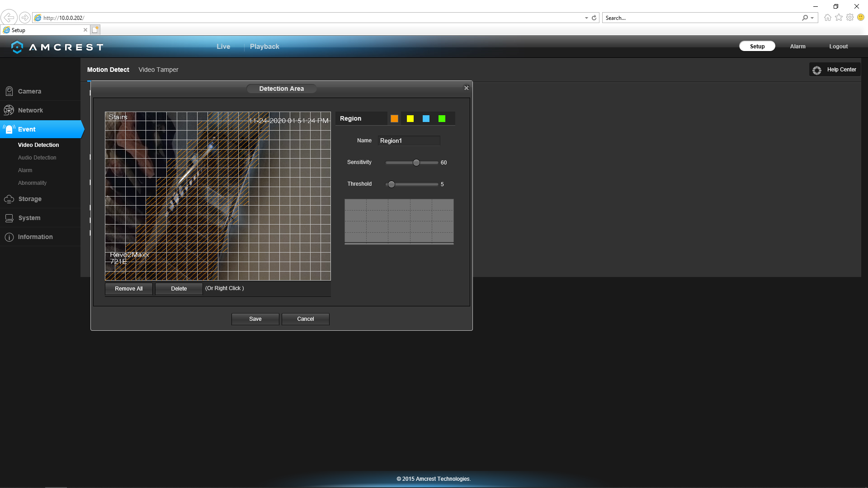Edit the Region1 name field
868x488 pixels.
(x=409, y=141)
